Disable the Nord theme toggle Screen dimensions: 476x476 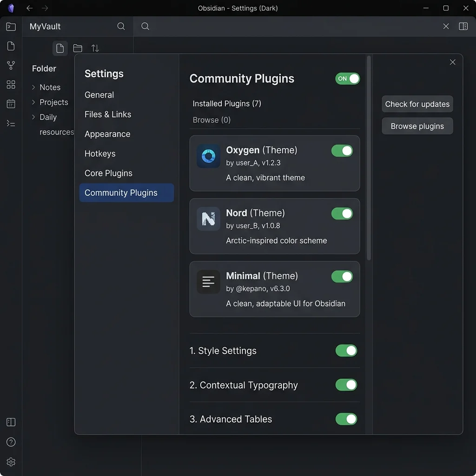point(342,214)
